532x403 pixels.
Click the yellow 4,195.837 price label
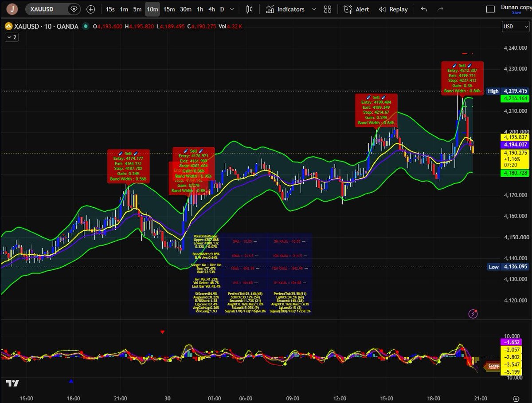515,137
